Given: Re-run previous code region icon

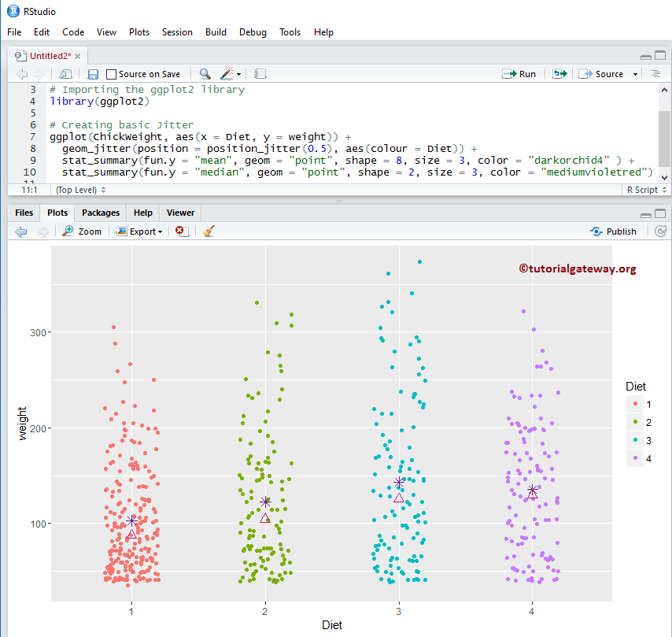Looking at the screenshot, I should 559,74.
